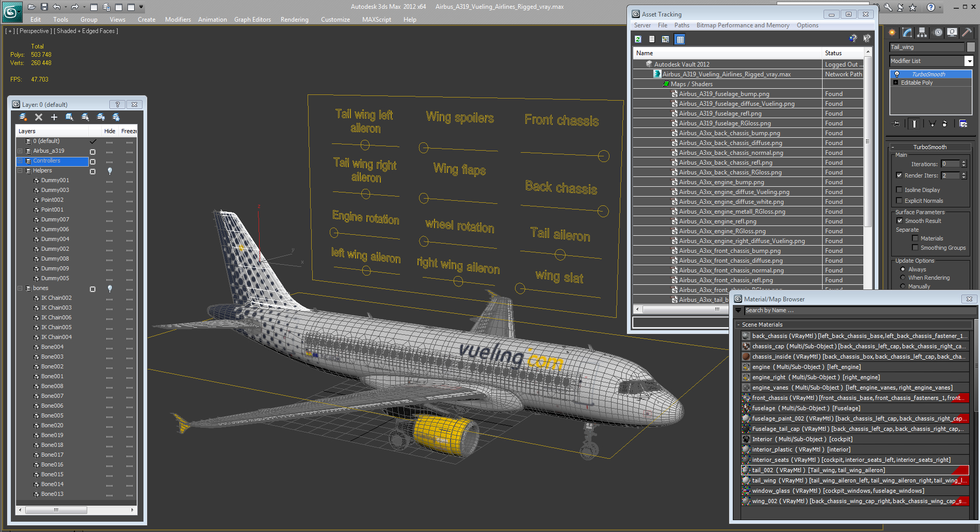Open the quick access toolbar dropdown arrow
This screenshot has height=532, width=980.
point(141,7)
